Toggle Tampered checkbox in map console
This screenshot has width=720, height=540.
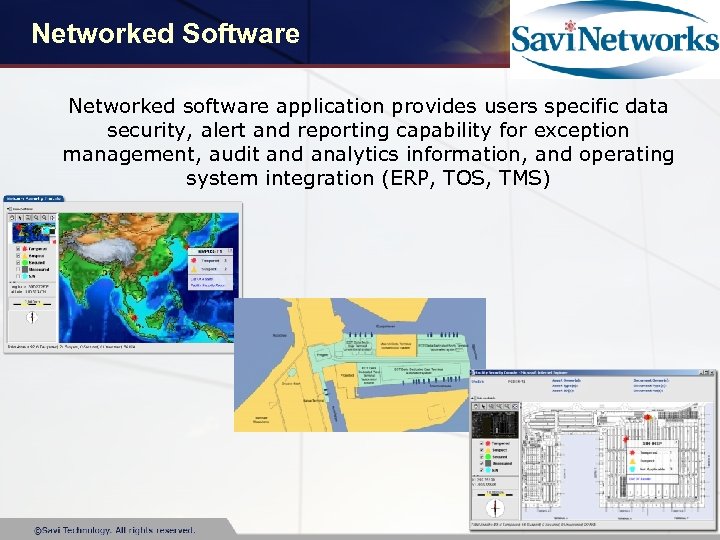click(18, 249)
